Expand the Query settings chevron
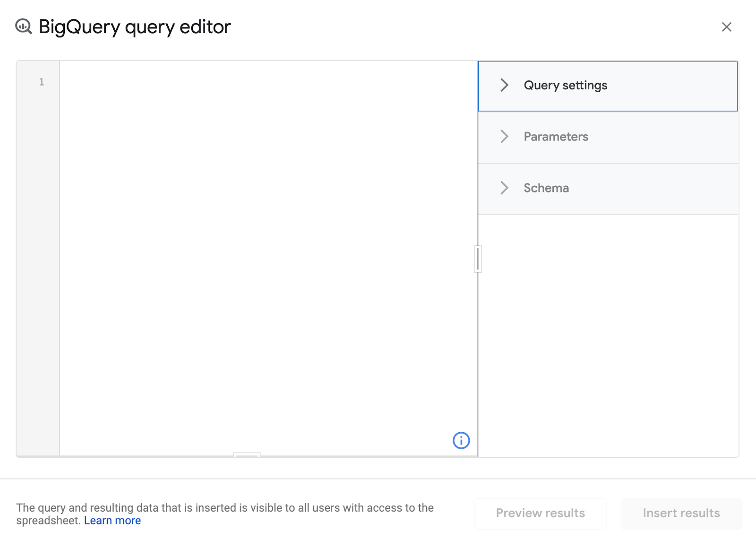This screenshot has height=548, width=756. (504, 85)
